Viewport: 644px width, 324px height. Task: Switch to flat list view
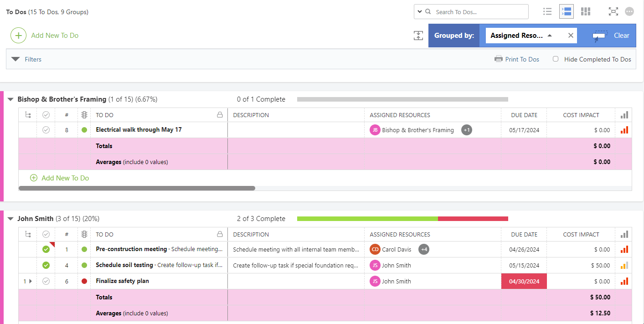[547, 11]
